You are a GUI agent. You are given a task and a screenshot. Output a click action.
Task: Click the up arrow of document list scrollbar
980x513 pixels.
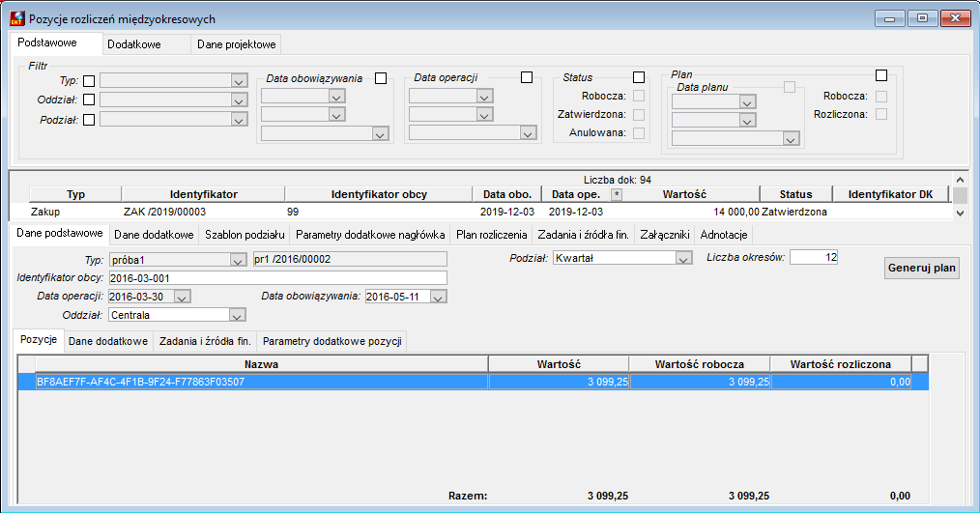click(960, 180)
